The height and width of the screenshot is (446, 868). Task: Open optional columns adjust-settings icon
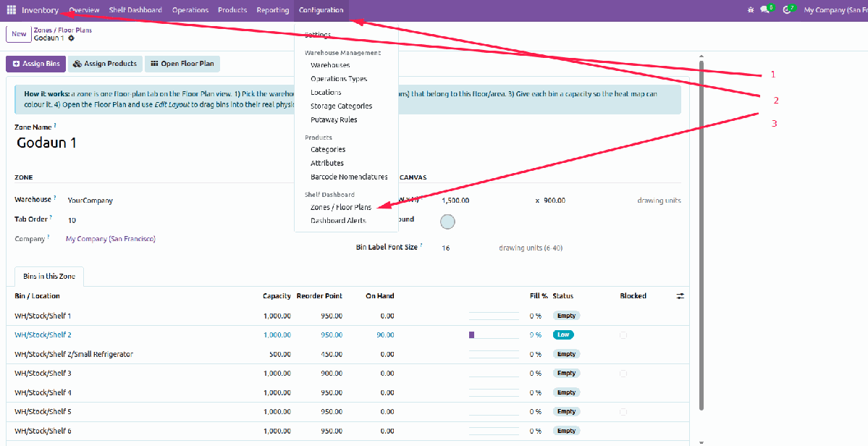(x=681, y=296)
